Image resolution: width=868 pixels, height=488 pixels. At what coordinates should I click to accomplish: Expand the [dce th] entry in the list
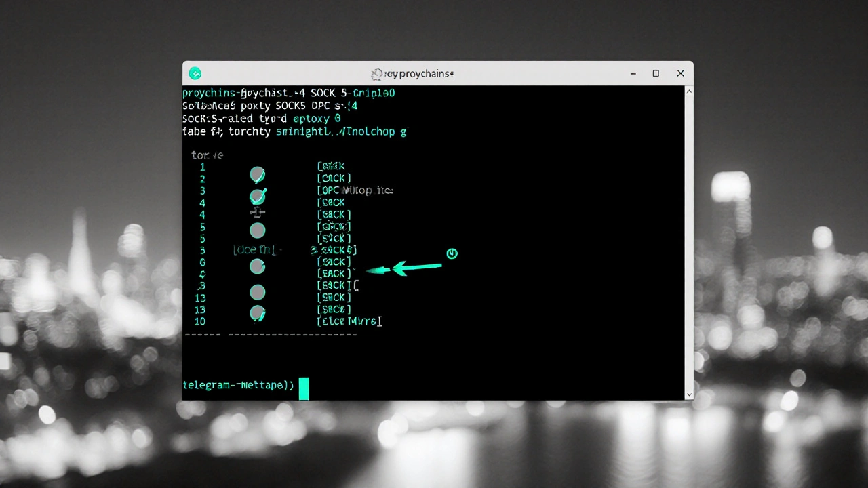click(x=254, y=249)
